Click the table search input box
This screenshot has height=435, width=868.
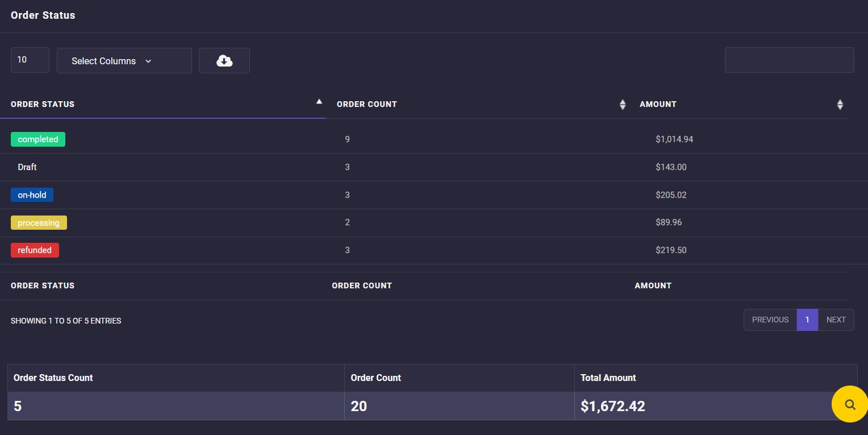[x=789, y=60]
